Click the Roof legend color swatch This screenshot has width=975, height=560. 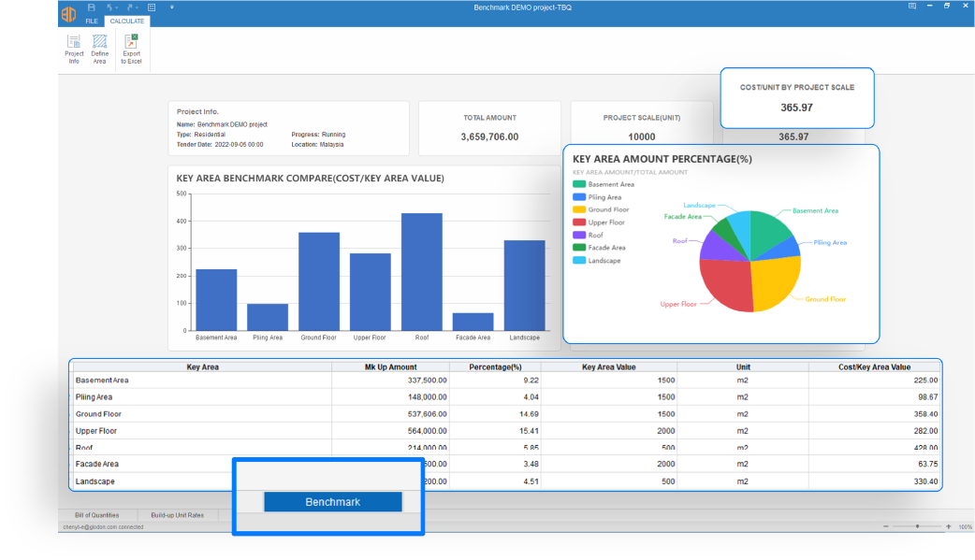pos(579,235)
